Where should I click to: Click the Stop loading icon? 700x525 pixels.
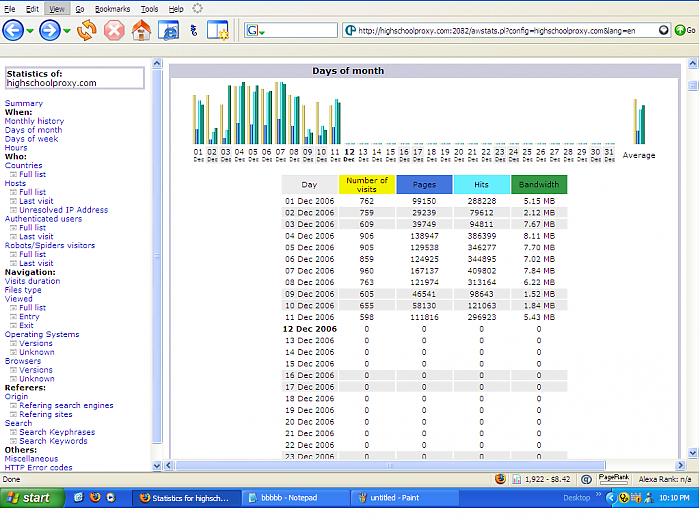(114, 30)
